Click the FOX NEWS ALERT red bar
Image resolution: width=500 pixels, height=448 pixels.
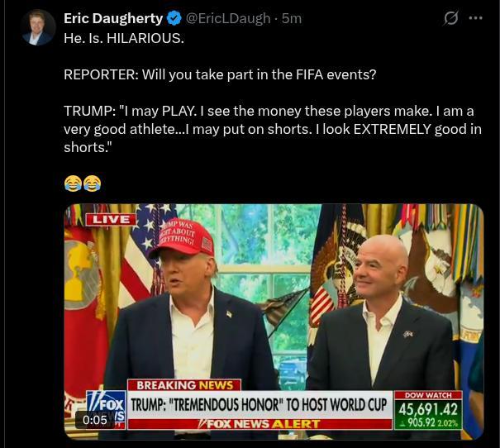pos(260,424)
